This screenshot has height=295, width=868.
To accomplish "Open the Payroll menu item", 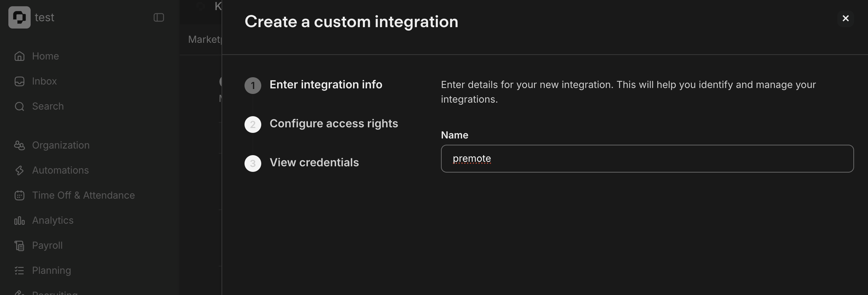I will (47, 245).
